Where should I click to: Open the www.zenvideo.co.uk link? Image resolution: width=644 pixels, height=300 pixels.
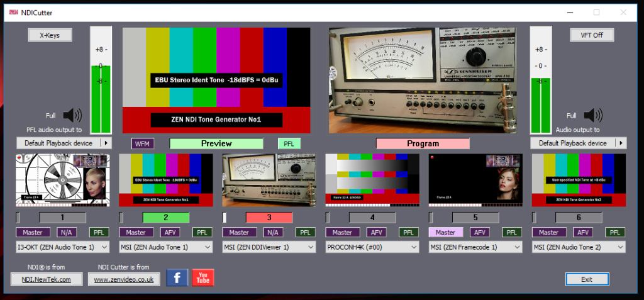tap(124, 279)
